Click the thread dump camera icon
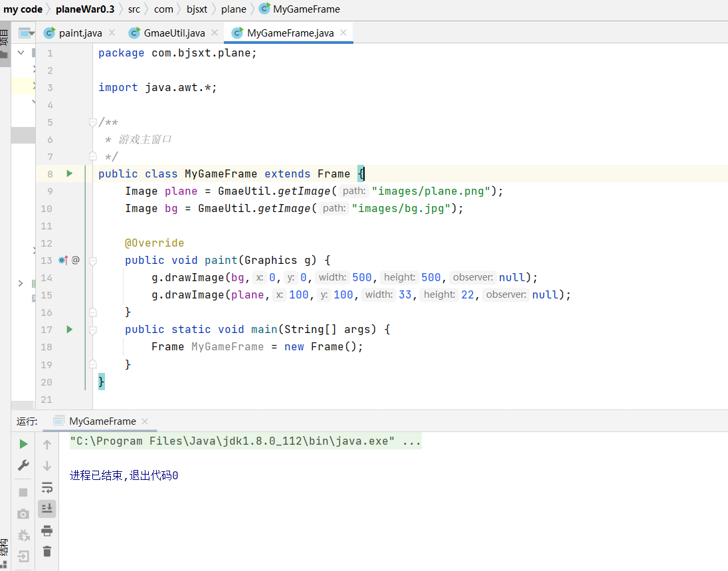This screenshot has height=571, width=728. pyautogui.click(x=23, y=514)
